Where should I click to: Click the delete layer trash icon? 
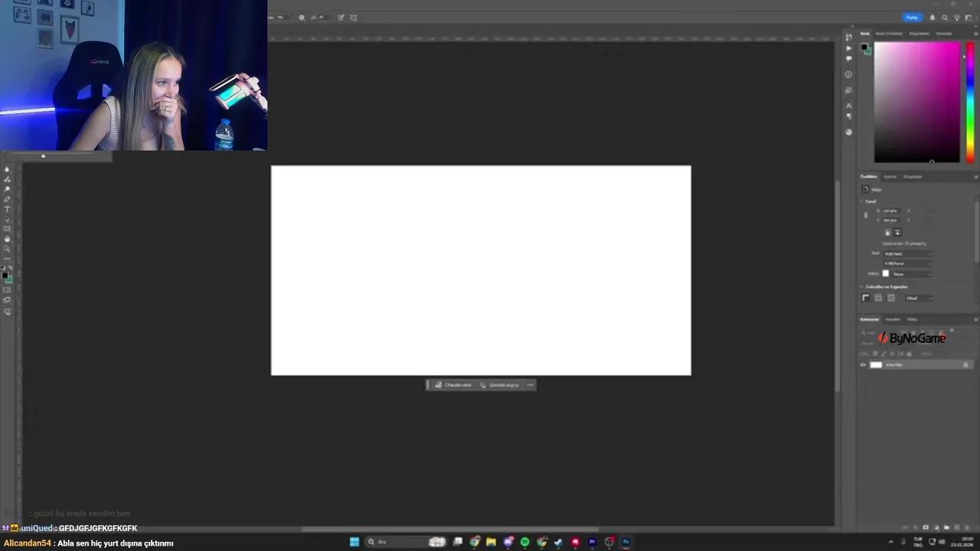click(967, 527)
